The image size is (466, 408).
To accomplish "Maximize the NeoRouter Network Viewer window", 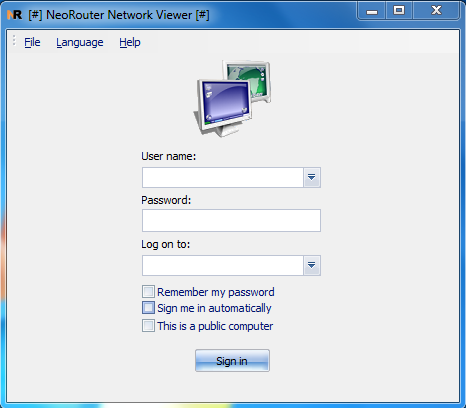I will click(x=399, y=11).
